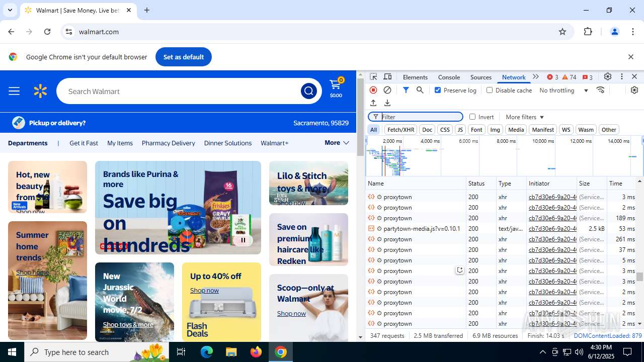Filter requests by JS type
The width and height of the screenshot is (644, 362).
(460, 130)
